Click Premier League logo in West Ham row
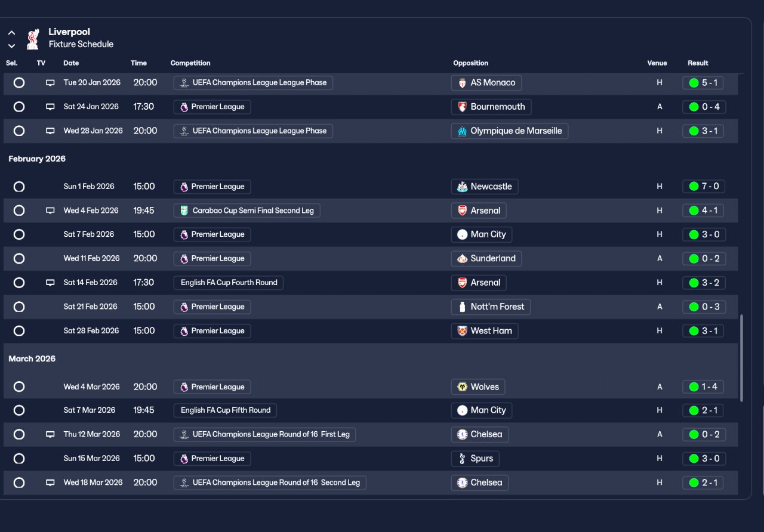This screenshot has width=764, height=532. [x=184, y=331]
